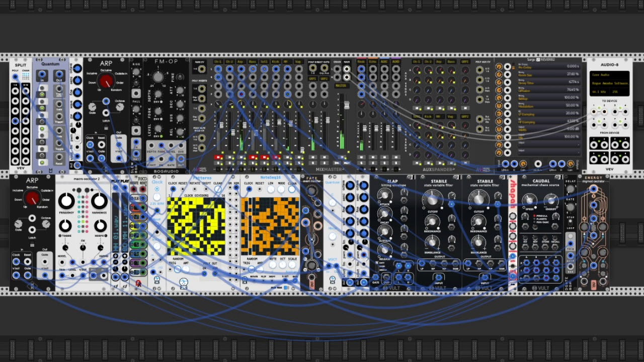Mute the MixMaster HH channel

click(x=287, y=157)
